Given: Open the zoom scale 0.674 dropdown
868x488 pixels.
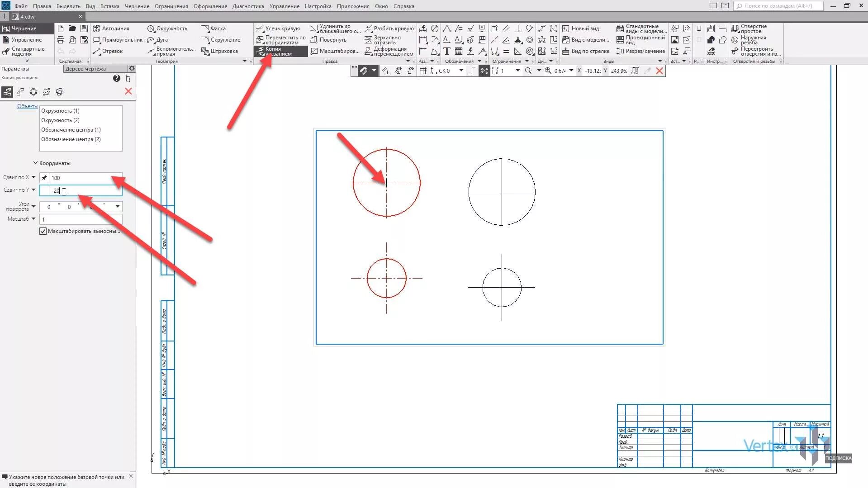Looking at the screenshot, I should 571,71.
